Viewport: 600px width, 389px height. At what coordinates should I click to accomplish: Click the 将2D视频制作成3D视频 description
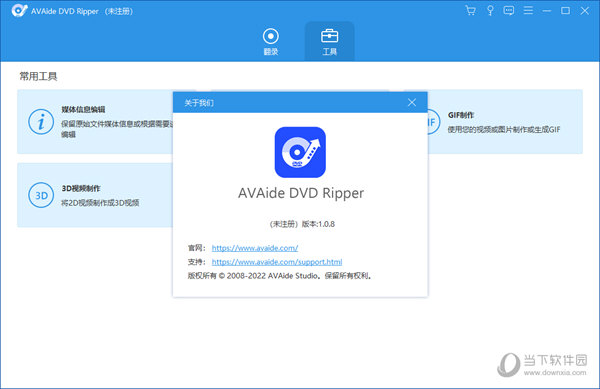[100, 203]
